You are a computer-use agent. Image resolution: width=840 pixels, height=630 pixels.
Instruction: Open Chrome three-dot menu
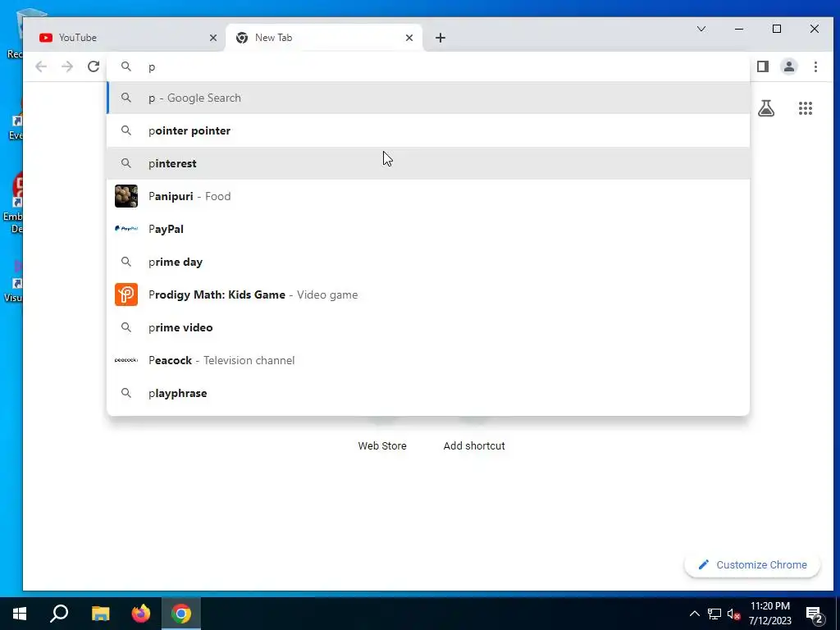[x=815, y=66]
